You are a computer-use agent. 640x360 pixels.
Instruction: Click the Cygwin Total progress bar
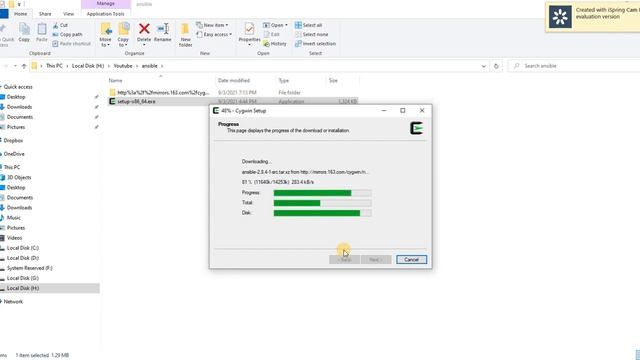tap(322, 203)
